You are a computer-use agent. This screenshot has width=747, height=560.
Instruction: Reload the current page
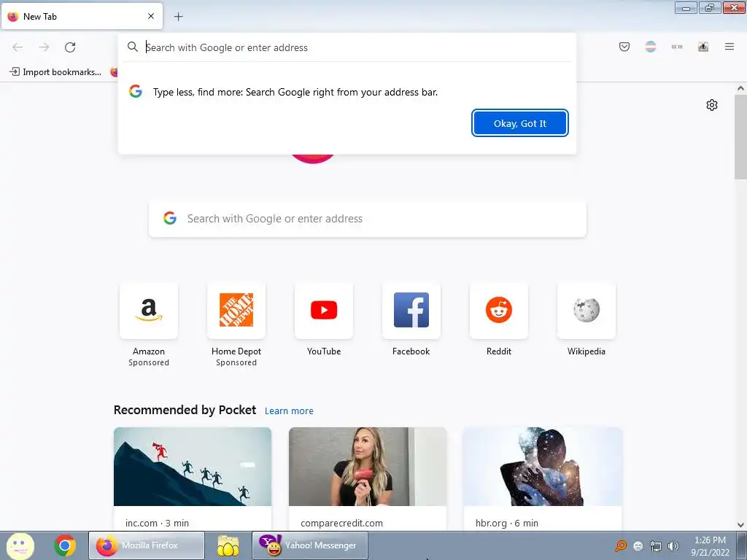pos(70,47)
